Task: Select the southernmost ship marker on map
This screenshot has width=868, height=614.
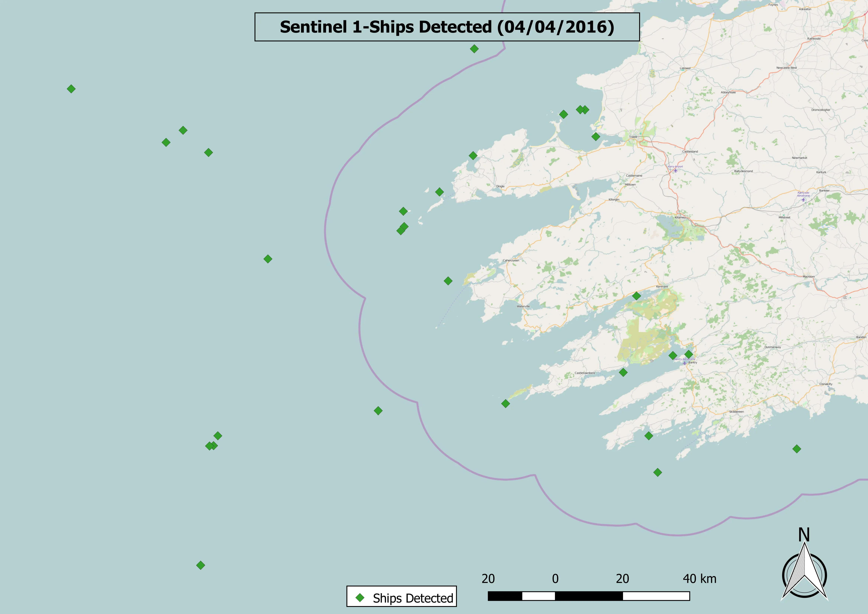Action: tap(201, 565)
